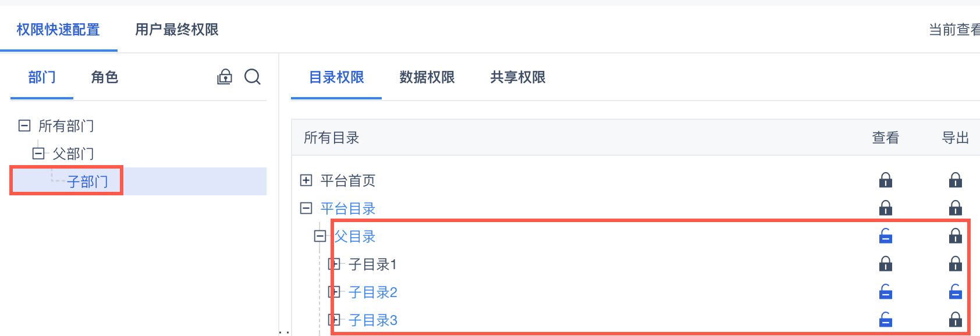Toggle export permission lock for 平台首页
980x336 pixels.
[955, 180]
